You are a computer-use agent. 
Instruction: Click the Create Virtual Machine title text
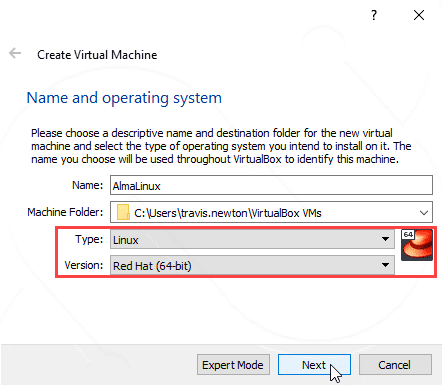pyautogui.click(x=97, y=55)
